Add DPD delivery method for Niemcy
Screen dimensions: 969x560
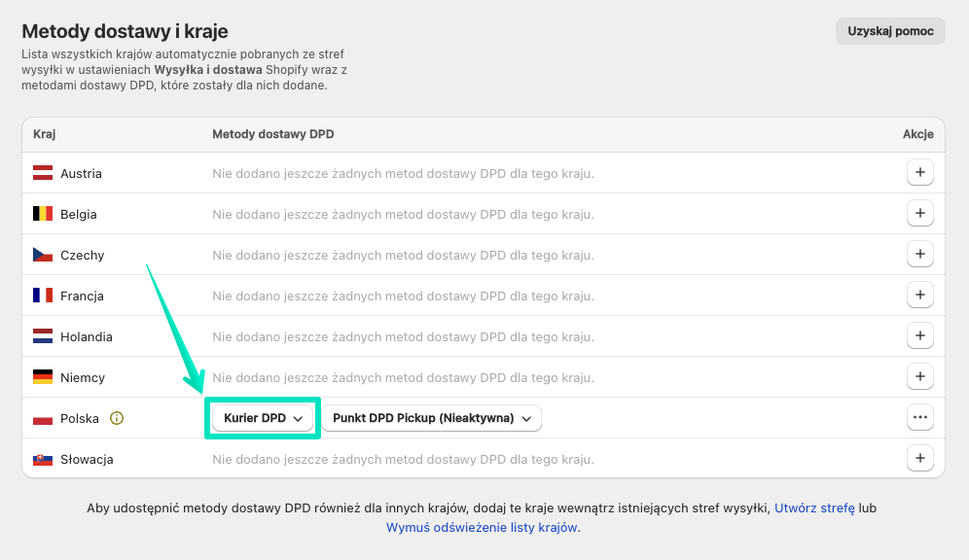[919, 376]
